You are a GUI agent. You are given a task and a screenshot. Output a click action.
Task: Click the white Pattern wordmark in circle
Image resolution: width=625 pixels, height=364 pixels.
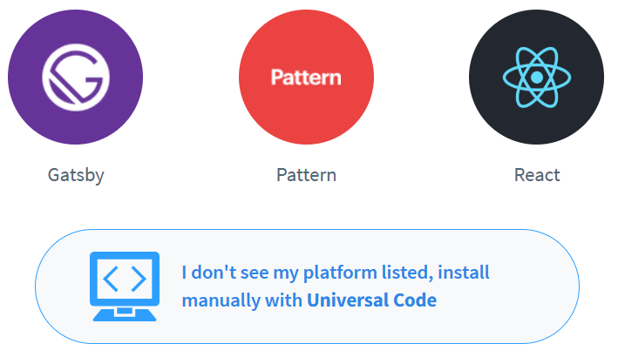coord(306,78)
